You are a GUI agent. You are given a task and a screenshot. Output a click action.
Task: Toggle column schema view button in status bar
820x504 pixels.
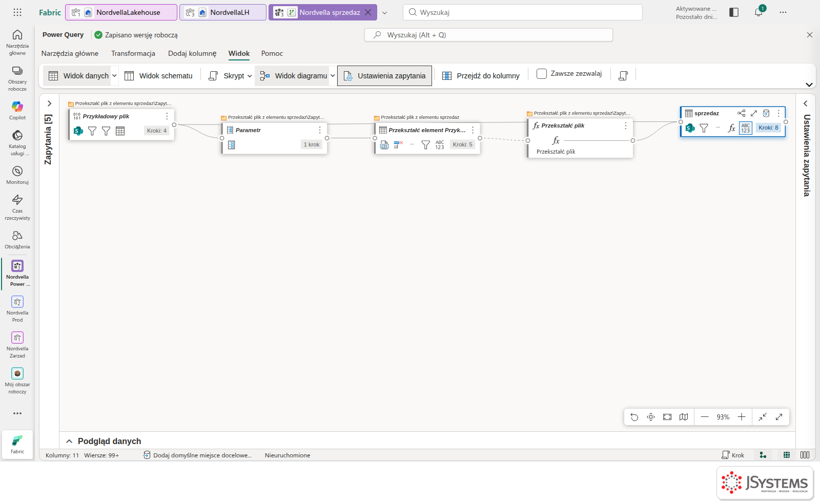coord(805,455)
